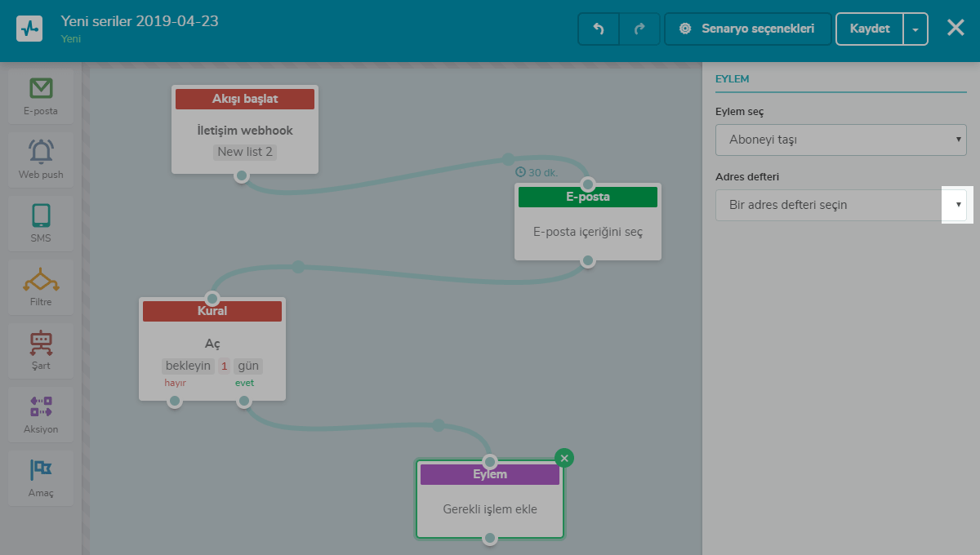
Task: Select the E-posta block icon
Action: [41, 88]
